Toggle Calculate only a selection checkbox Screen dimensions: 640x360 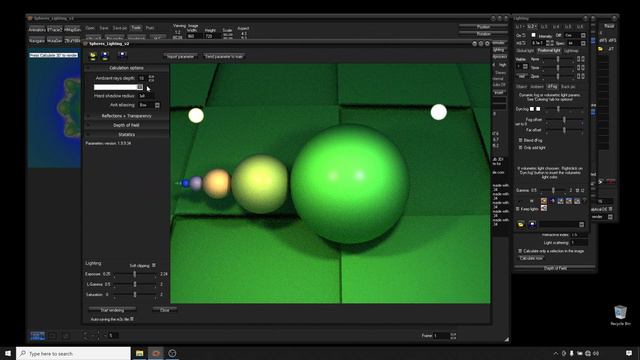click(x=520, y=251)
